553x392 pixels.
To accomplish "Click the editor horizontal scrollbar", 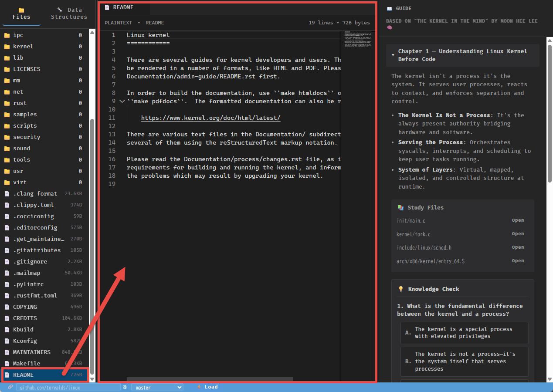I will [210, 379].
